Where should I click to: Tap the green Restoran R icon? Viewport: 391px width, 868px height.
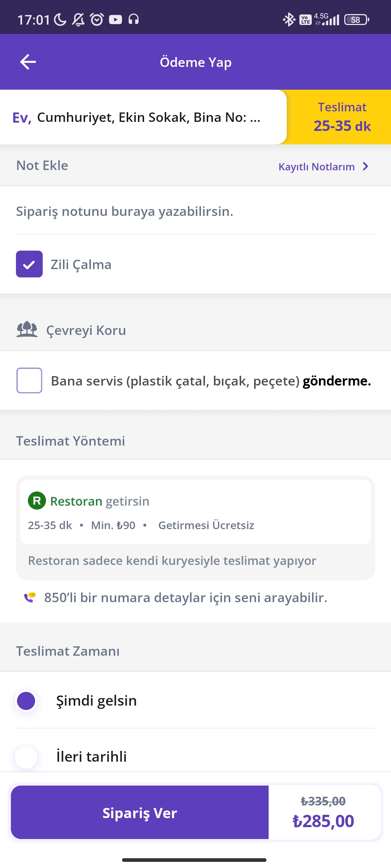pos(37,501)
